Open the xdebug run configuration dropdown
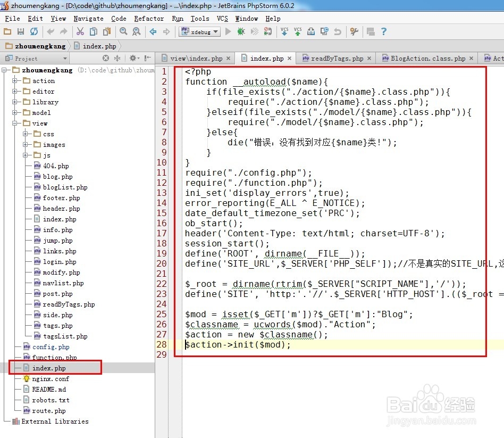Image resolution: width=504 pixels, height=438 pixels. click(200, 32)
